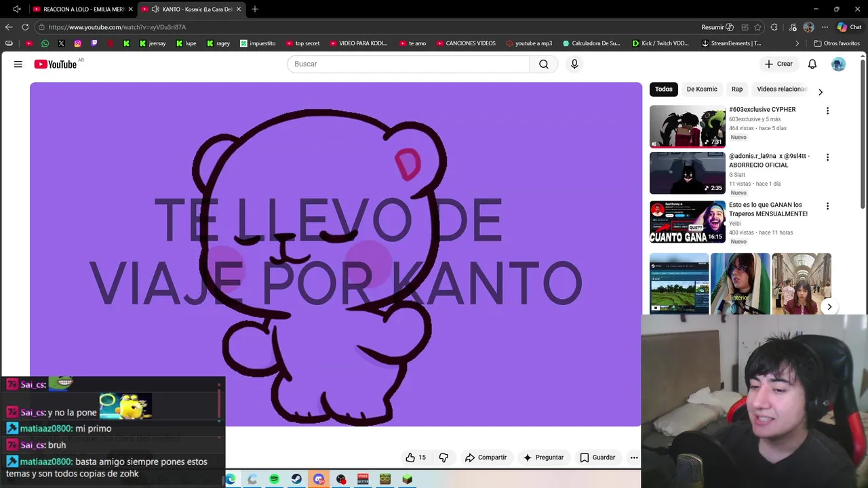This screenshot has height=488, width=868.
Task: Open the browser settings ellipsis menu
Action: click(825, 27)
